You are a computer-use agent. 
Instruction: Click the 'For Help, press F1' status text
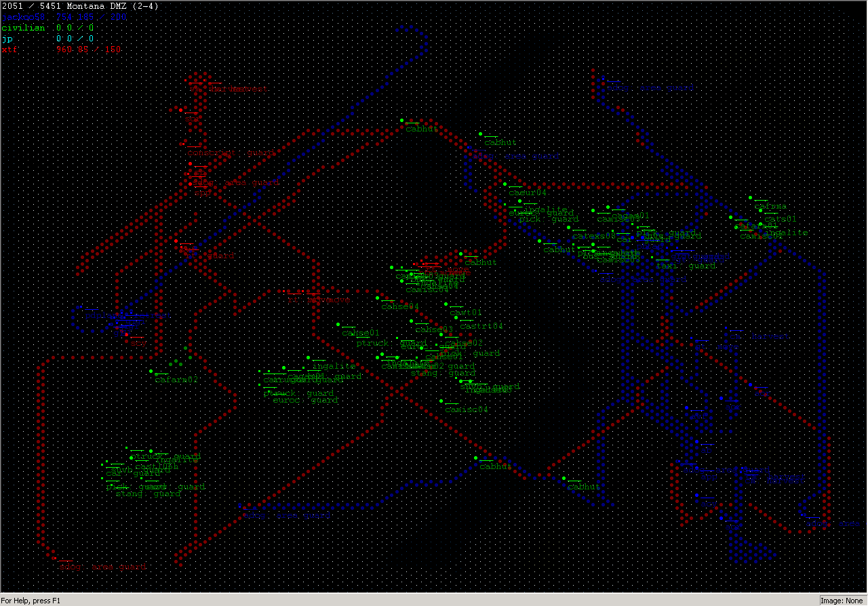(x=31, y=601)
